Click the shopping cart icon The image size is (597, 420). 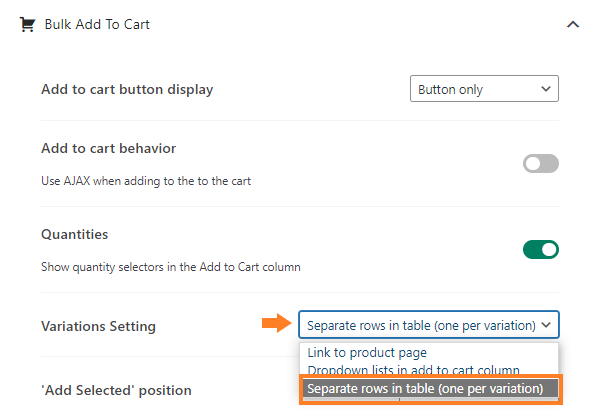[27, 24]
